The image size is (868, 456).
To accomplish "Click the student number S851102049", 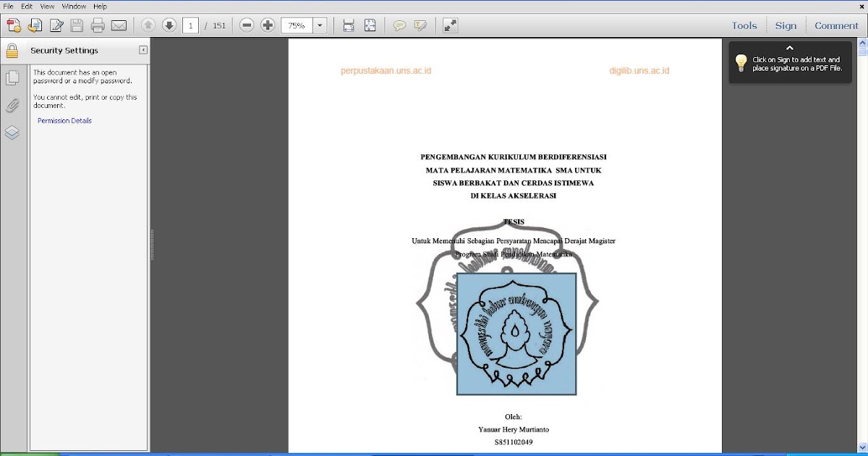I will point(514,442).
